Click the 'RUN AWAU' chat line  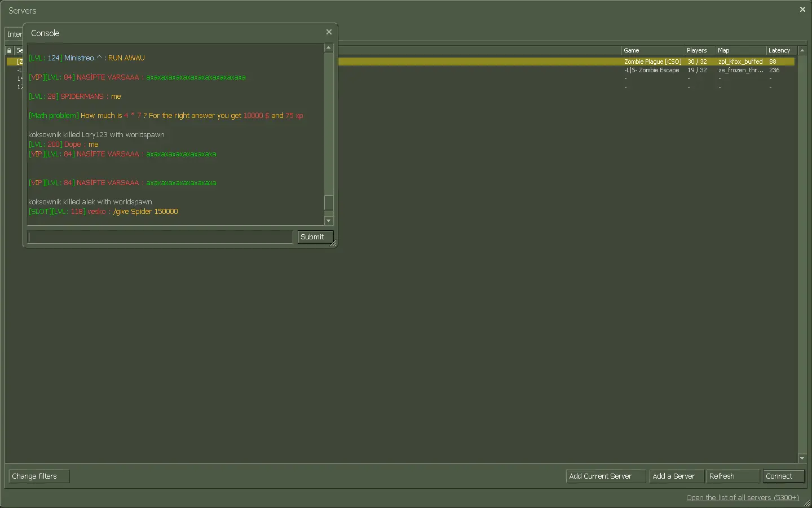86,58
